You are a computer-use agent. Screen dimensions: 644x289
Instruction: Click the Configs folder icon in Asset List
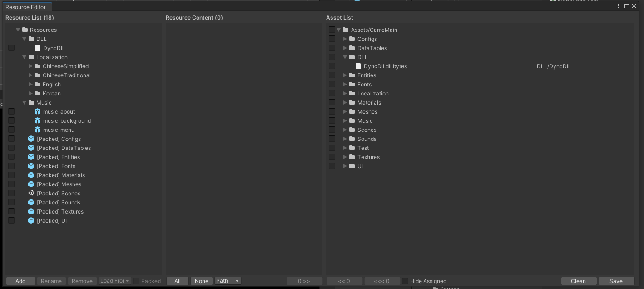pyautogui.click(x=352, y=39)
